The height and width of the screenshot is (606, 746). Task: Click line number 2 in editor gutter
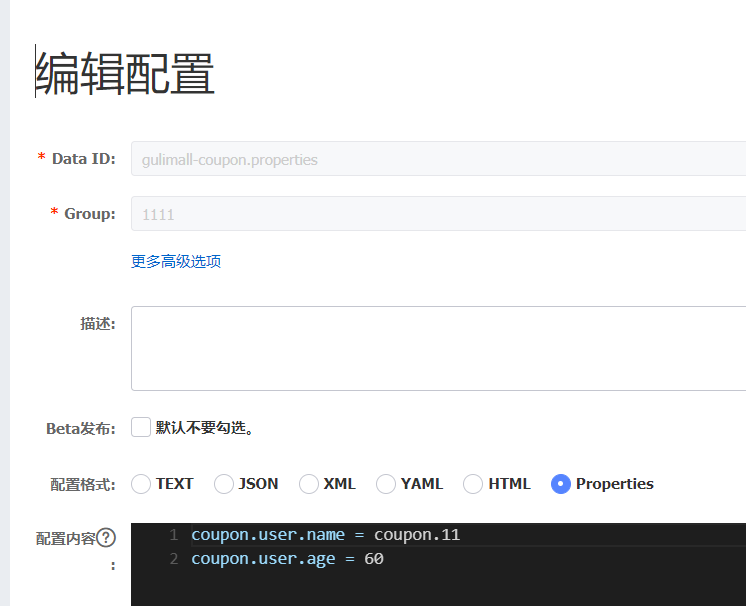[174, 558]
